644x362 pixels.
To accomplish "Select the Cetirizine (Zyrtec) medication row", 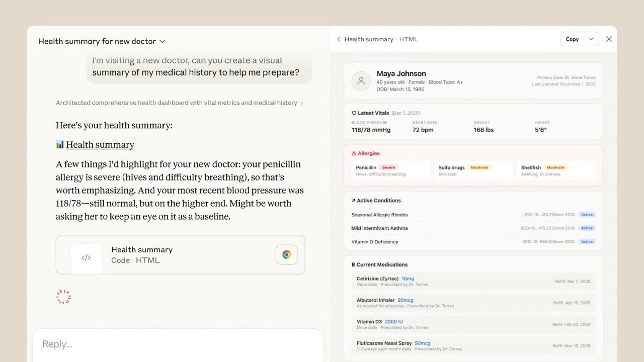I will 473,282.
